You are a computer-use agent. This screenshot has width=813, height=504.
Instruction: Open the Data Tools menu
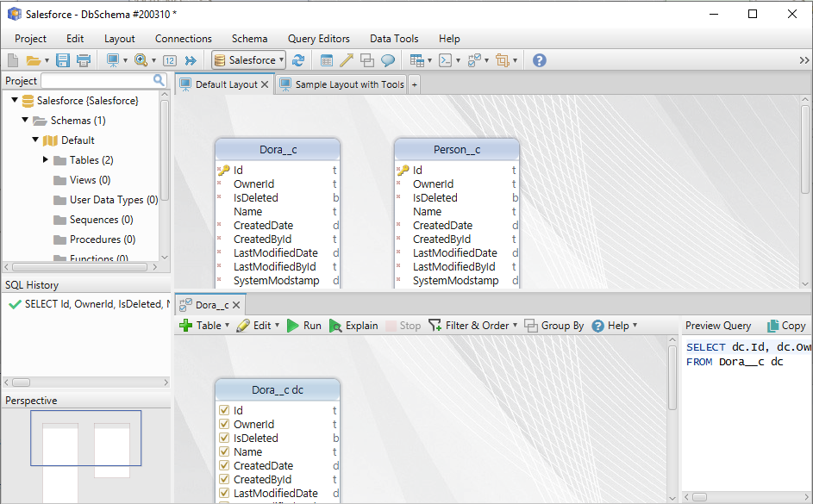click(393, 39)
